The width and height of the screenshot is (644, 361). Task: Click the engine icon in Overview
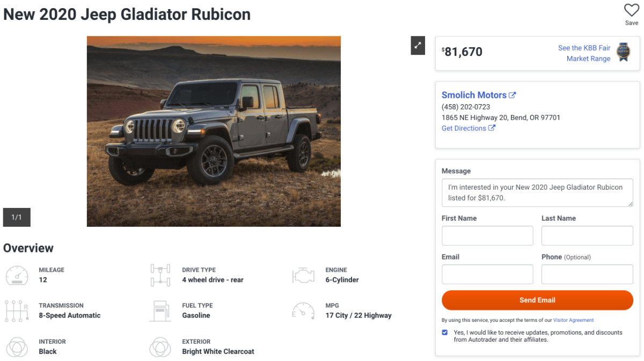(x=303, y=276)
